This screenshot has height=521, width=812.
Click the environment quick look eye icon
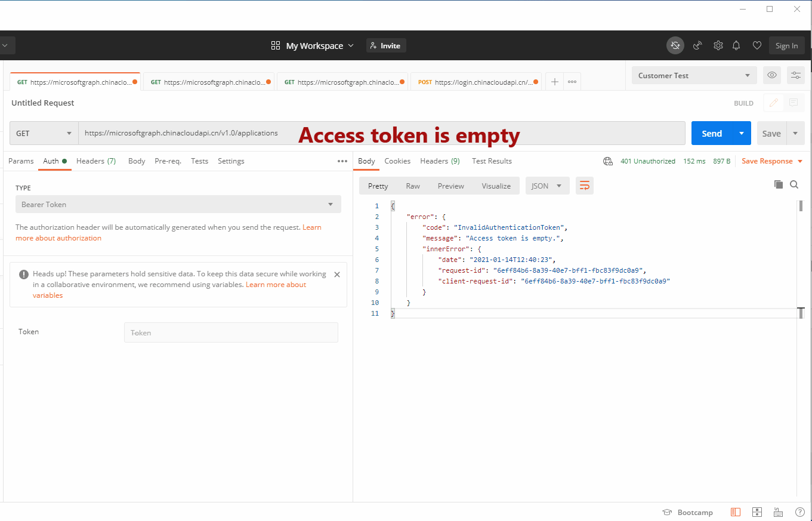point(772,75)
